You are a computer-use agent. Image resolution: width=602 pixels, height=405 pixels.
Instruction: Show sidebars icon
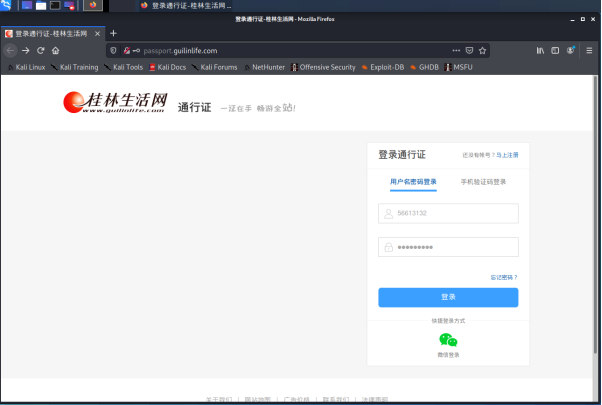click(x=555, y=50)
